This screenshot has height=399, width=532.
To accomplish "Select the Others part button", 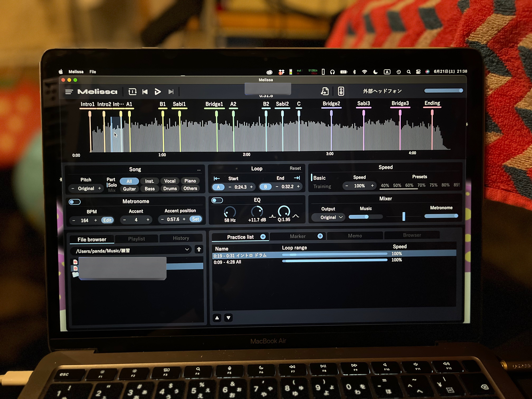I will click(x=190, y=188).
